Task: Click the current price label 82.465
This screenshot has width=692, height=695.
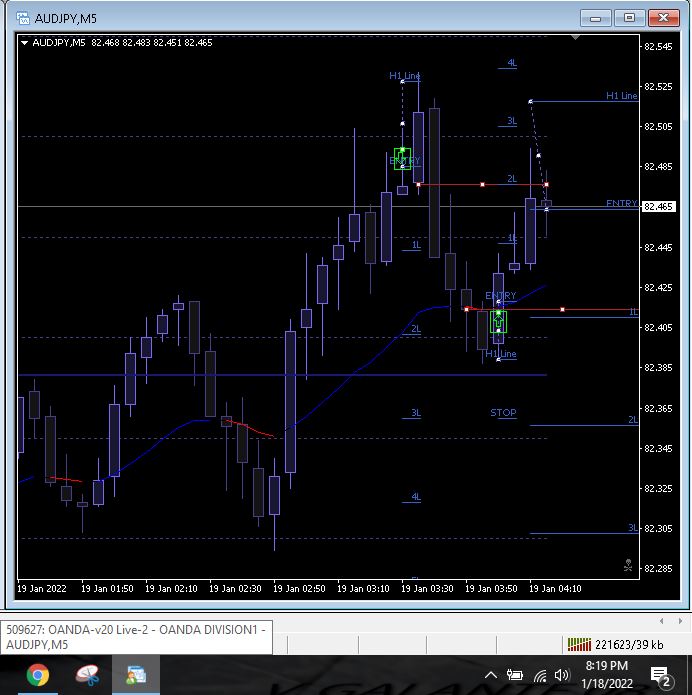Action: (x=659, y=207)
